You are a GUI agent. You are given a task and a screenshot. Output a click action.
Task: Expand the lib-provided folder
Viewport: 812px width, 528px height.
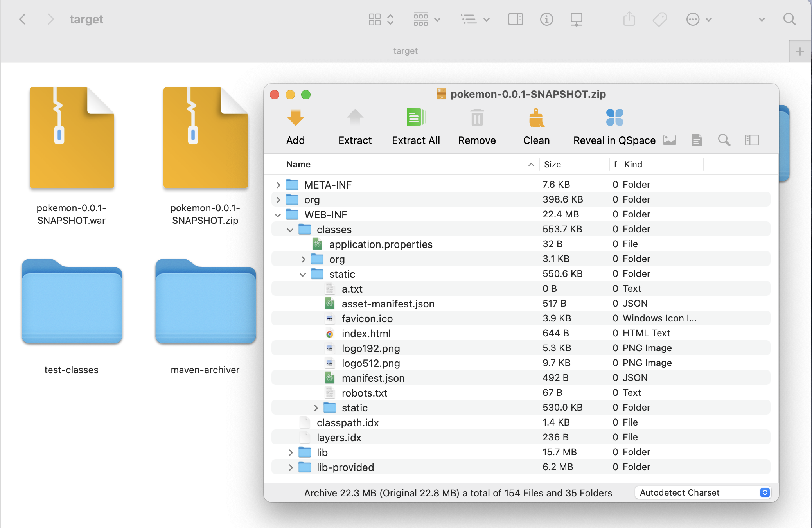click(291, 467)
